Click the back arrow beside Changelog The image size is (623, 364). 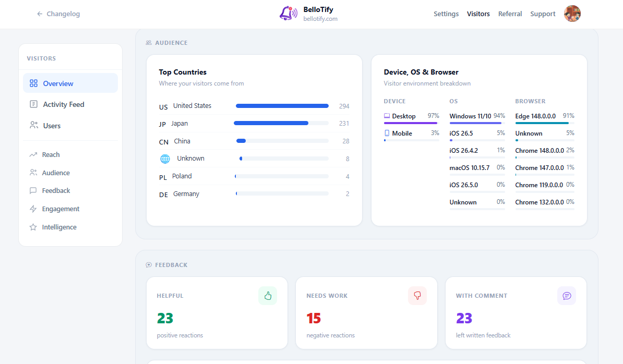point(40,14)
